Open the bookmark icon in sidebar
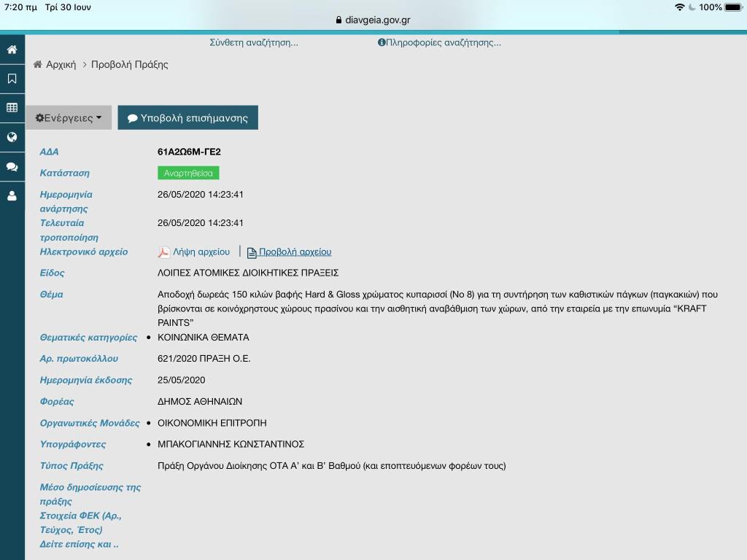The height and width of the screenshot is (560, 747). pyautogui.click(x=12, y=79)
